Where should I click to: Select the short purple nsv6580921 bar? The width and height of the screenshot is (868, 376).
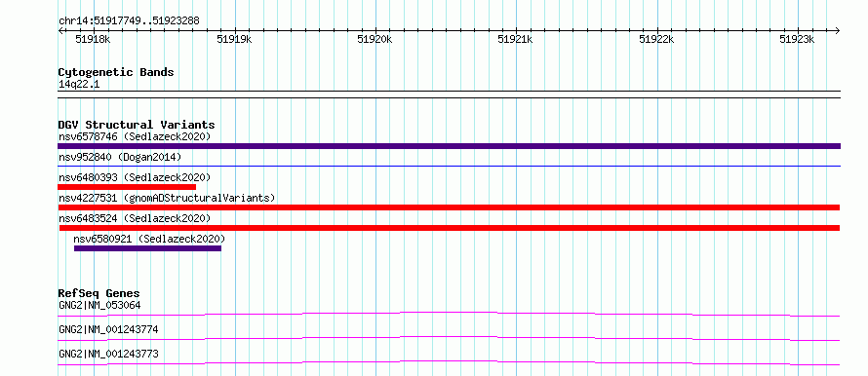point(148,248)
